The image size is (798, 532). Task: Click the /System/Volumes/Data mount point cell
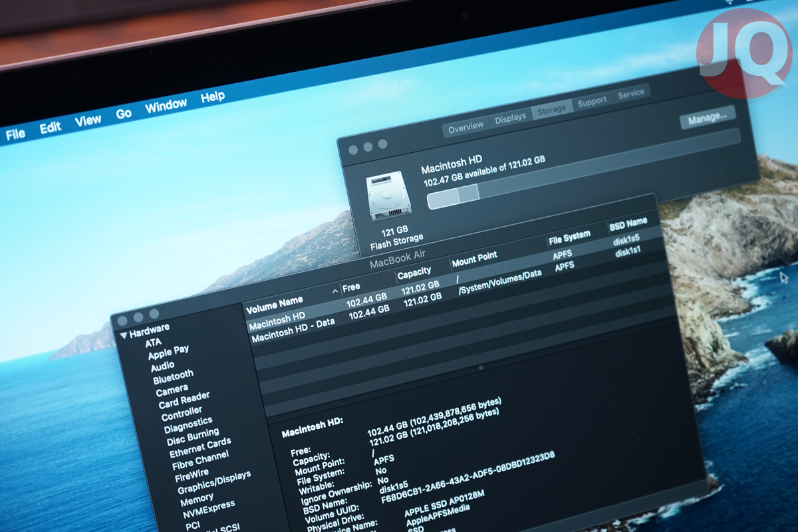[x=499, y=282]
